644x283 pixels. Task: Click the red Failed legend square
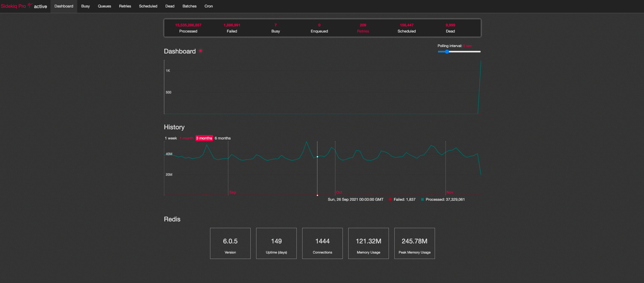[390, 200]
